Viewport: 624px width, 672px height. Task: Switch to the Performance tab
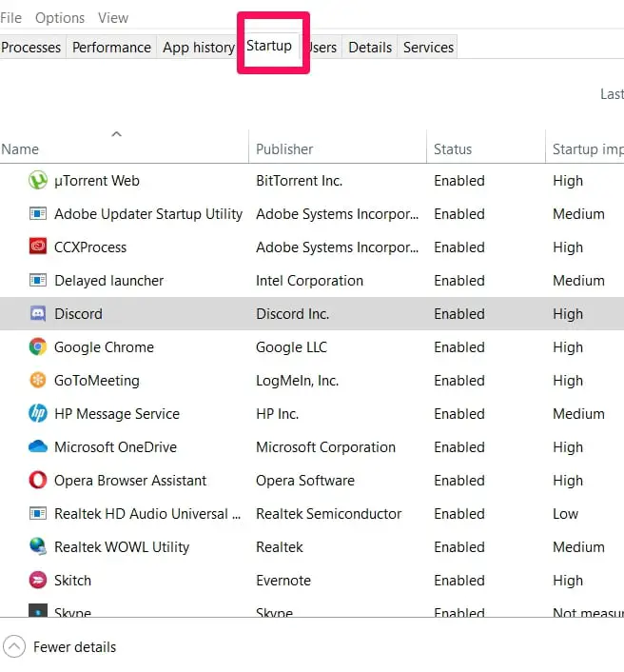tap(111, 48)
